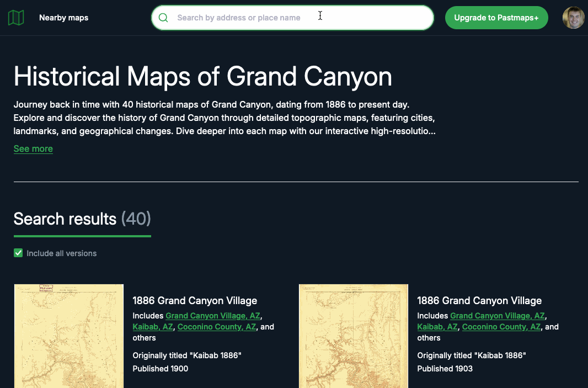588x388 pixels.
Task: Expand description with See more link
Action: point(33,149)
